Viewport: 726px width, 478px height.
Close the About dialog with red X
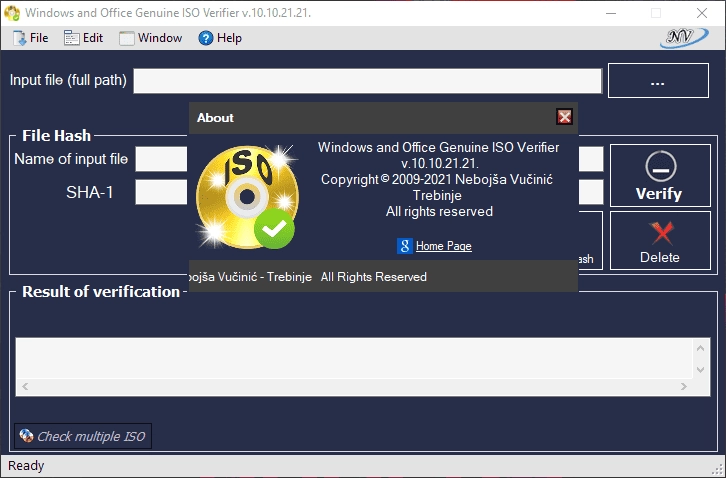click(x=564, y=117)
